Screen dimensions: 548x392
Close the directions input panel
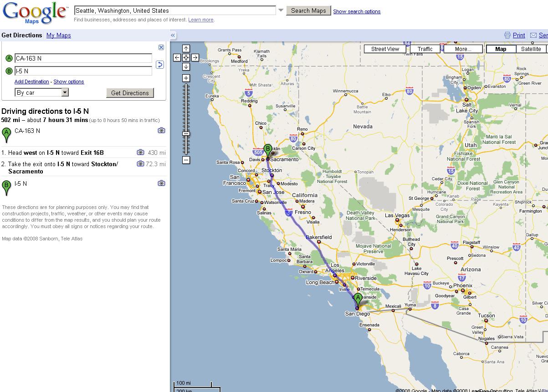click(161, 47)
